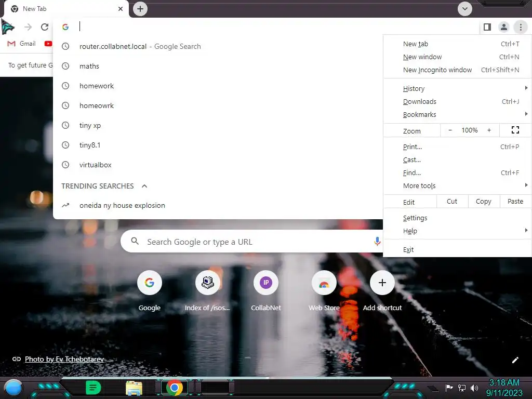Click the Start orb on taskbar
532x399 pixels.
(x=14, y=388)
